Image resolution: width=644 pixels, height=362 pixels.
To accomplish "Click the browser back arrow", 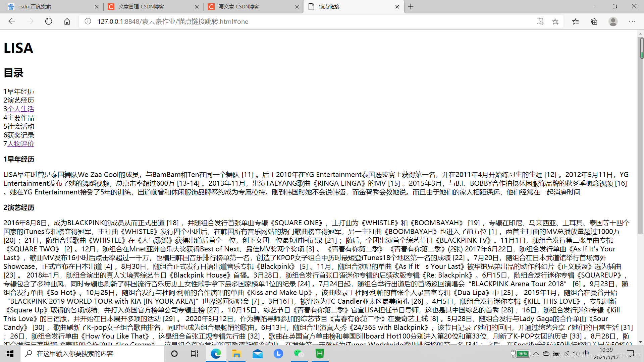I will 12,21.
